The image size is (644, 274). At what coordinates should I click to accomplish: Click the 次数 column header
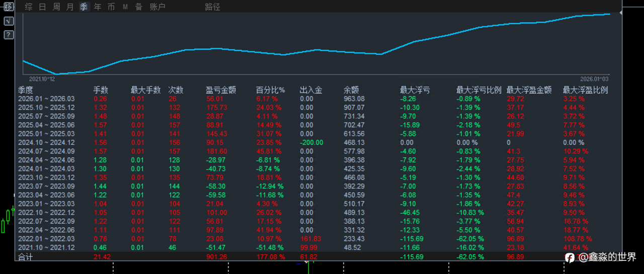point(176,90)
